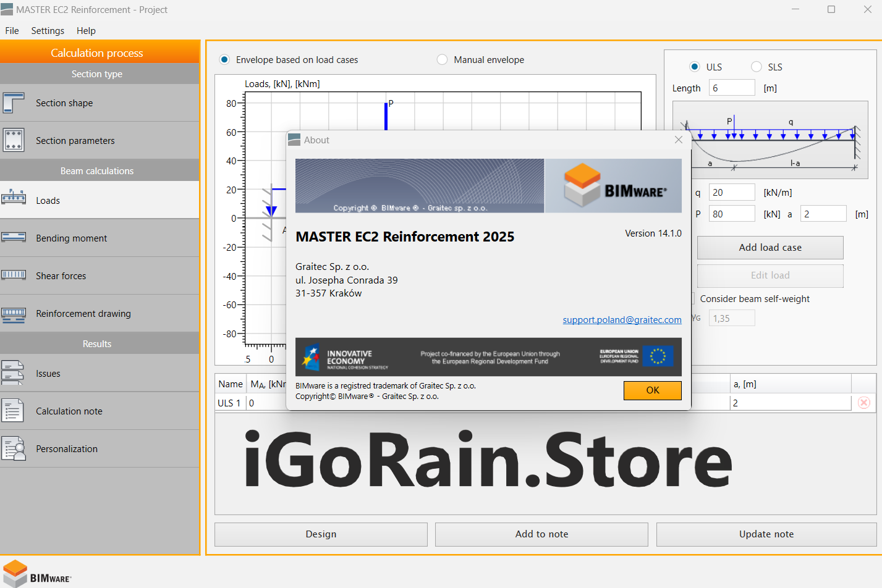Select the Bending moment beam icon
The image size is (882, 588).
14,238
